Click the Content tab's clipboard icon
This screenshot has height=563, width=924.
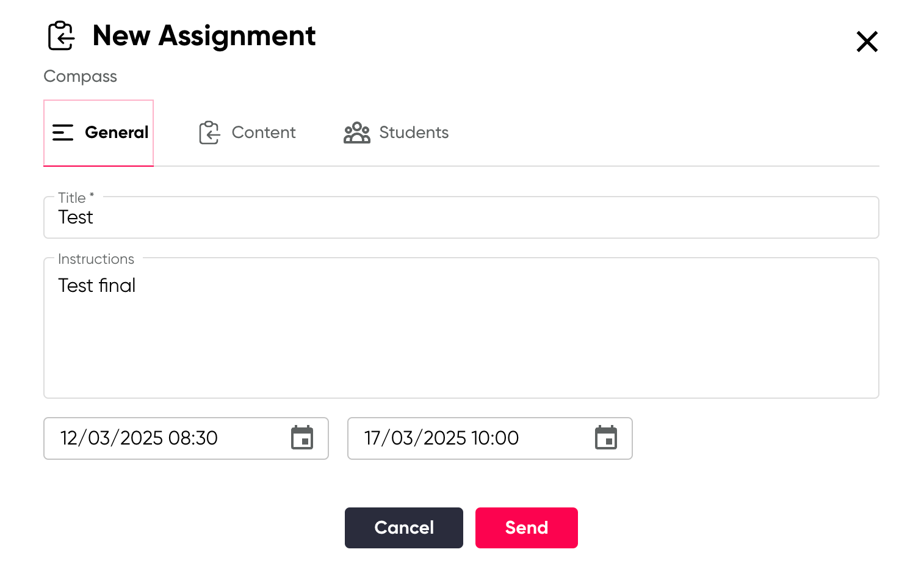point(209,133)
